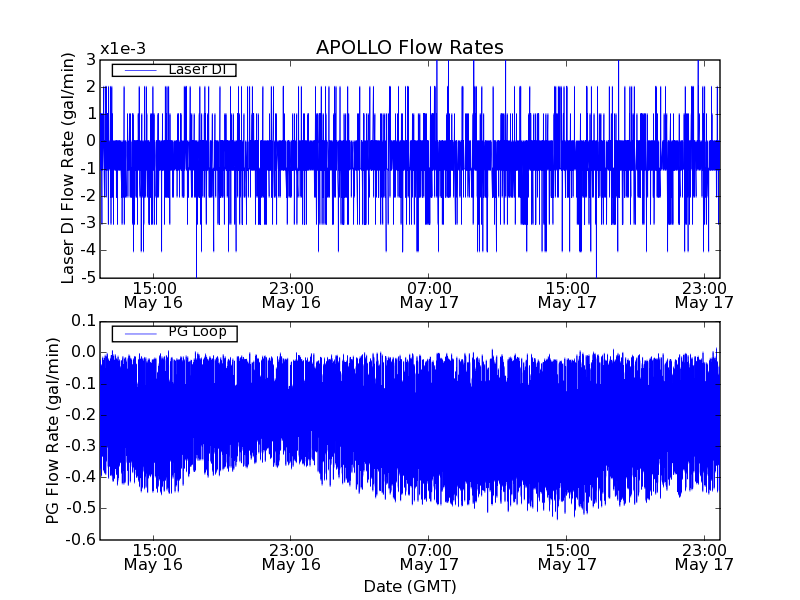Click the blue line sample in PG Loop legend

138,333
